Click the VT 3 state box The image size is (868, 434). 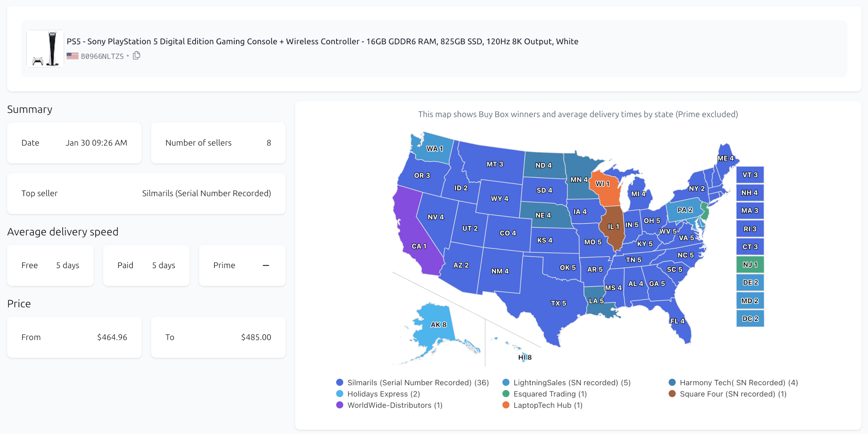[x=750, y=175]
